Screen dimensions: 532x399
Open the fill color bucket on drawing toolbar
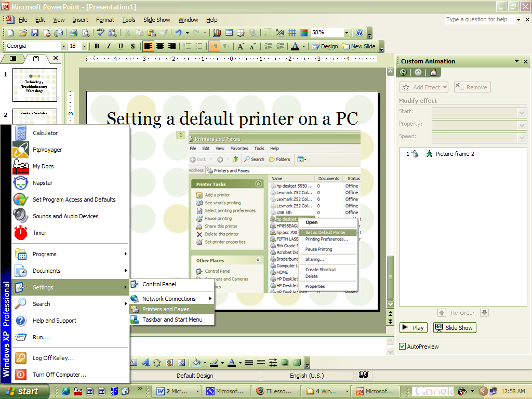[x=196, y=363]
